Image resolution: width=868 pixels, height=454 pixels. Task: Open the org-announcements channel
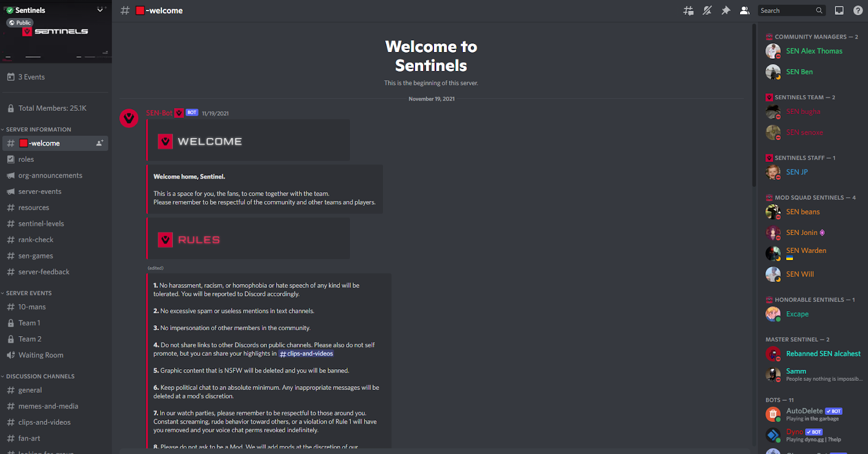[x=55, y=175]
